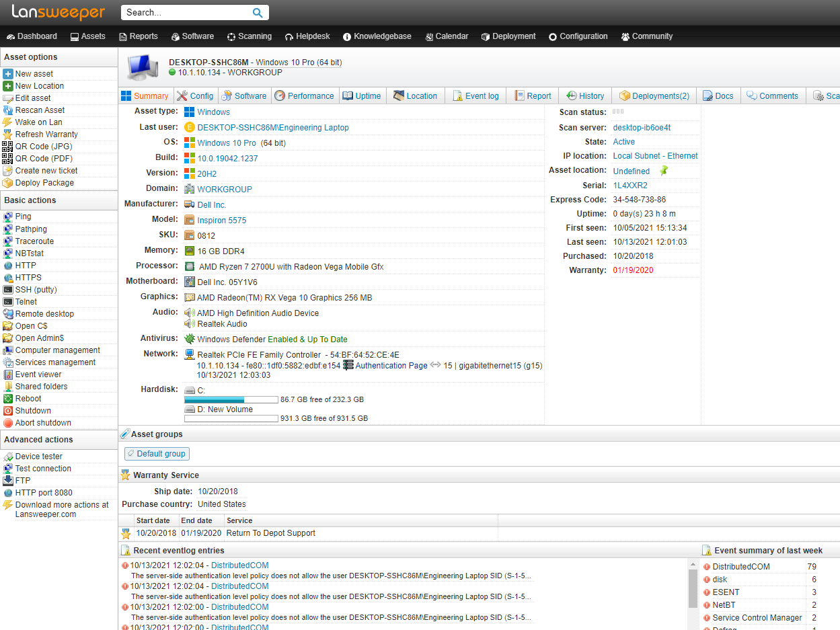Click the event log vertical scrollbar
This screenshot has width=840, height=630.
click(x=693, y=588)
